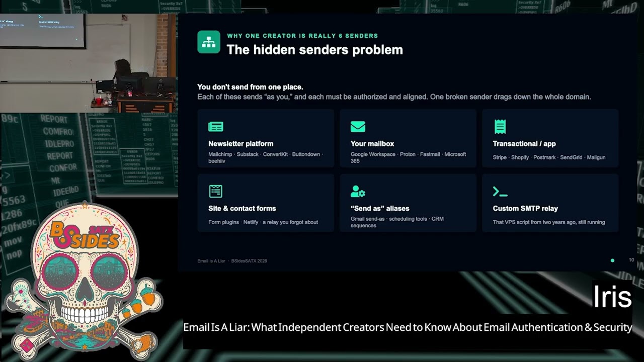This screenshot has height=362, width=644.
Task: Click the text "That VPS script from two years ago, still running"
Action: point(549,222)
